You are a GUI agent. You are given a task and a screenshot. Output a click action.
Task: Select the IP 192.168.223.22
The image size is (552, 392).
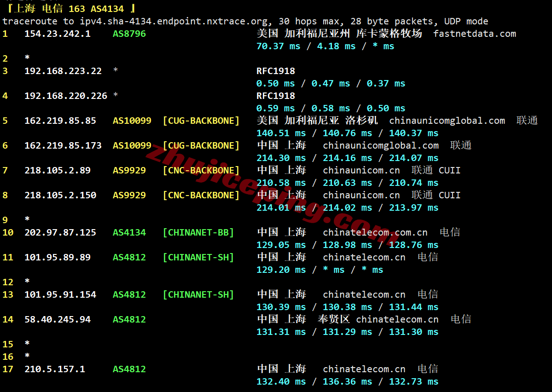point(63,71)
